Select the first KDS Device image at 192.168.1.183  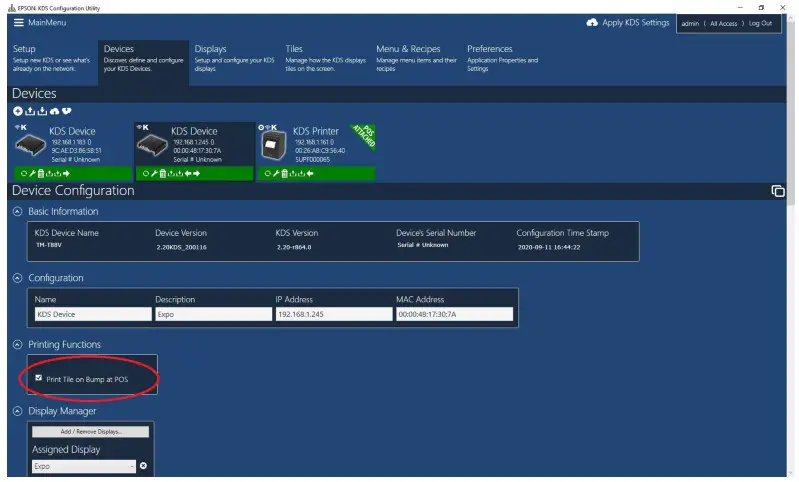click(30, 145)
